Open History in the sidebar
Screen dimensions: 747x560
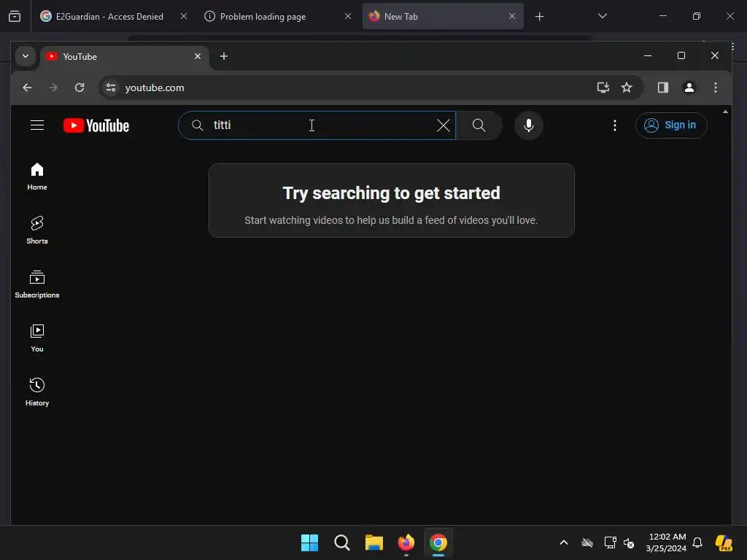pos(37,392)
